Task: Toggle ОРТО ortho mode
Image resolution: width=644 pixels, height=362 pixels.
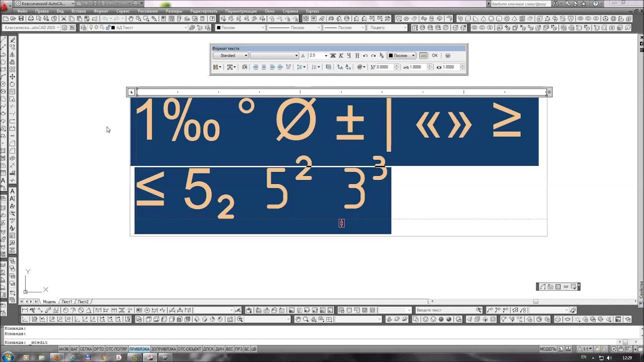Action: click(99, 349)
